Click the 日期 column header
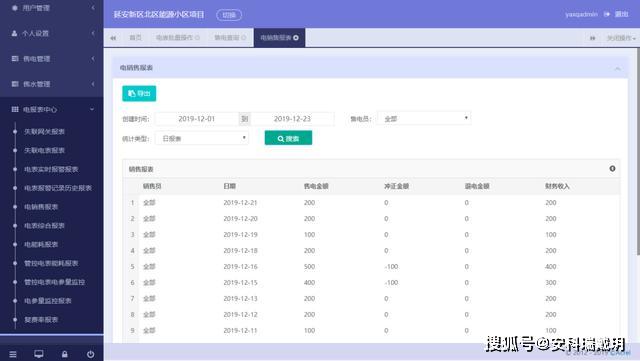640x361 pixels. [230, 186]
